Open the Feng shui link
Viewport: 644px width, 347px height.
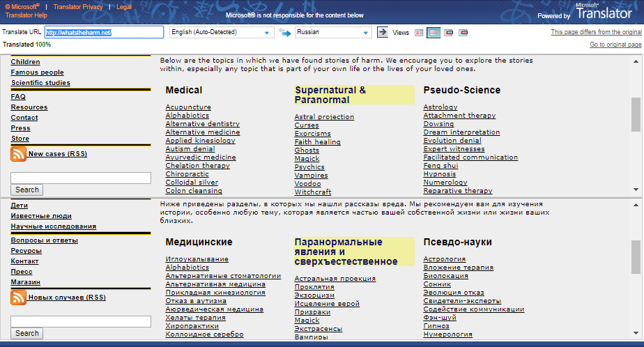[x=440, y=166]
